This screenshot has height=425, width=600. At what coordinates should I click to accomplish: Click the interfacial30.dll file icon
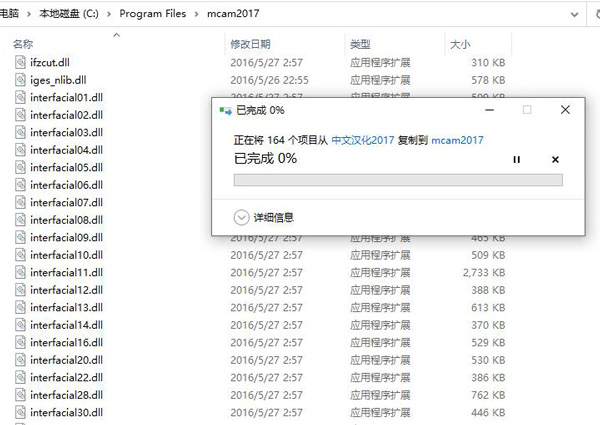tap(20, 412)
